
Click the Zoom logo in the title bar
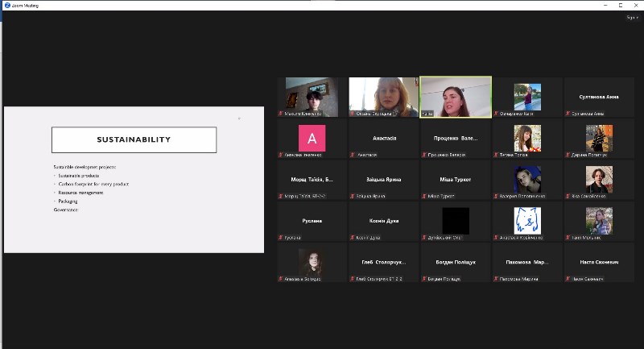(x=6, y=5)
